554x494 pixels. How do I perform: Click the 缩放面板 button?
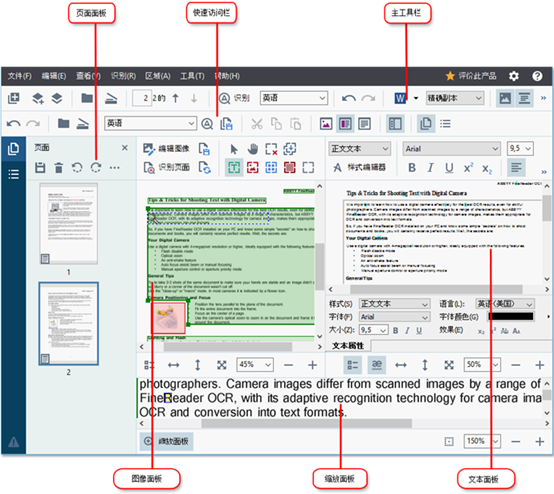[166, 441]
